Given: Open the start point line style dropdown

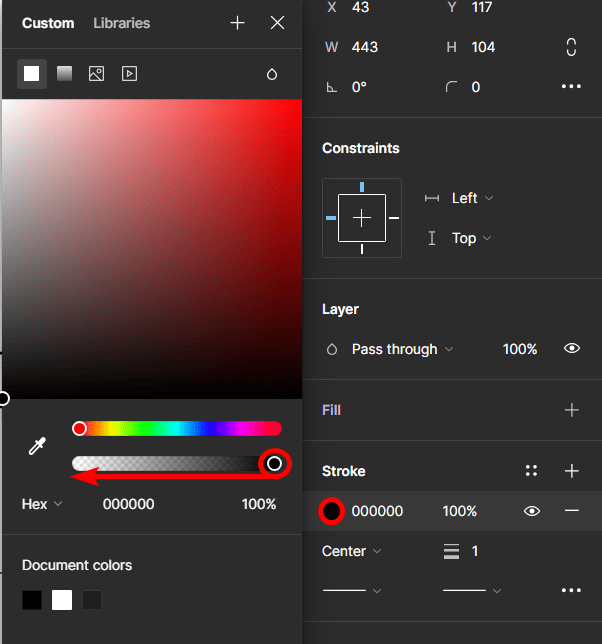Looking at the screenshot, I should pos(352,591).
